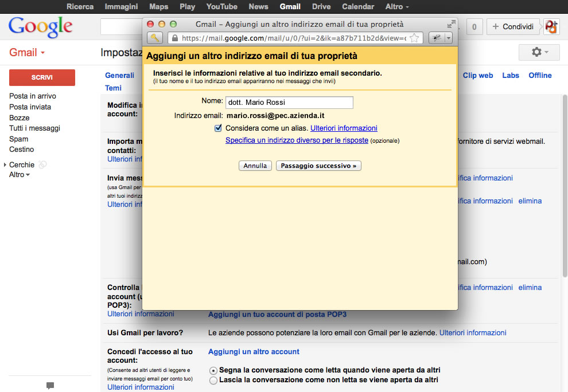Open the Altro dropdown in left sidebar
The height and width of the screenshot is (392, 568).
point(20,174)
